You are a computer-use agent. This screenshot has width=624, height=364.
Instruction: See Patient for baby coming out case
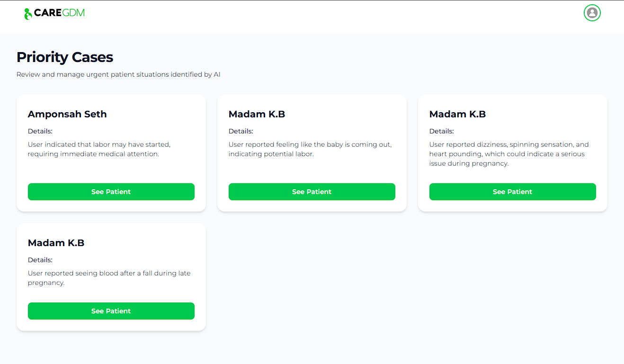coord(312,192)
